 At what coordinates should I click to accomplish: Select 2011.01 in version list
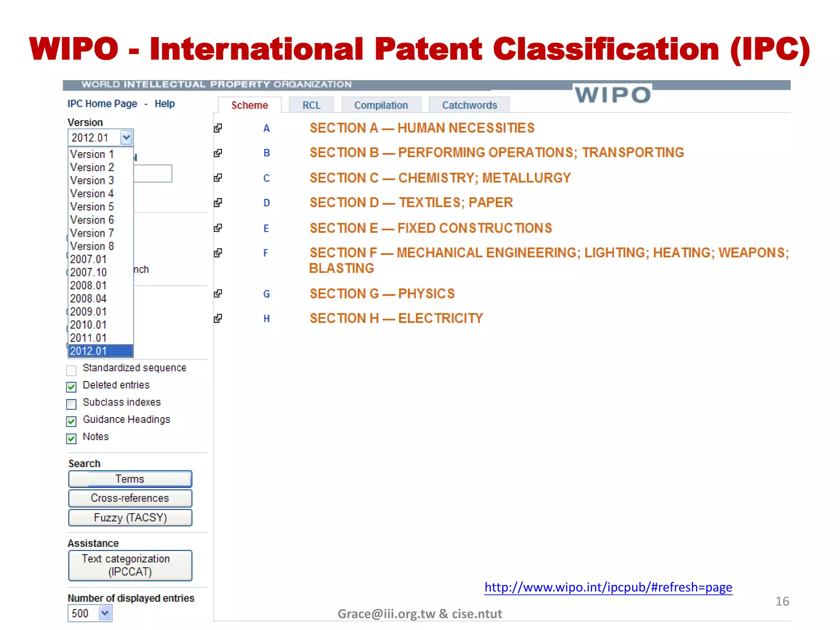tap(100, 338)
